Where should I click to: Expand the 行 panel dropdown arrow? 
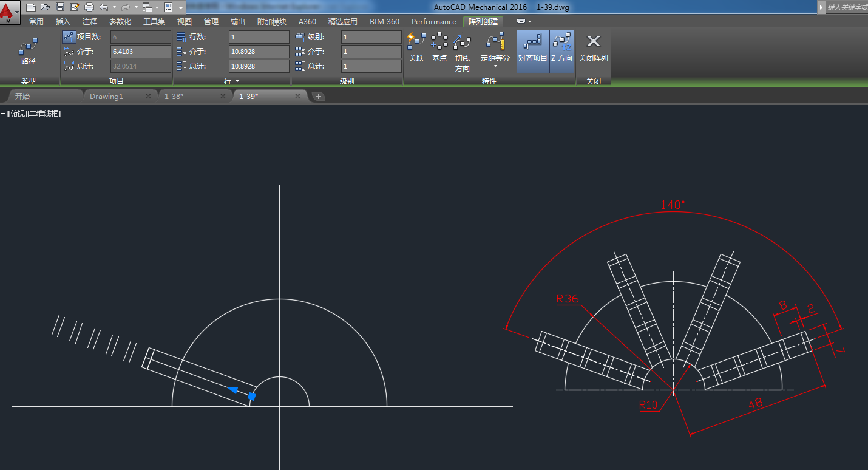click(237, 81)
